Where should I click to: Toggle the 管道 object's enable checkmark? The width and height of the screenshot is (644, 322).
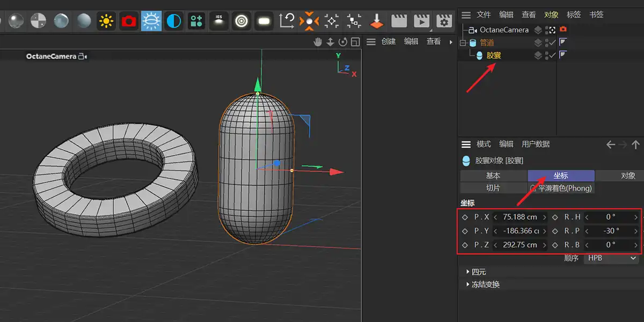(x=551, y=42)
